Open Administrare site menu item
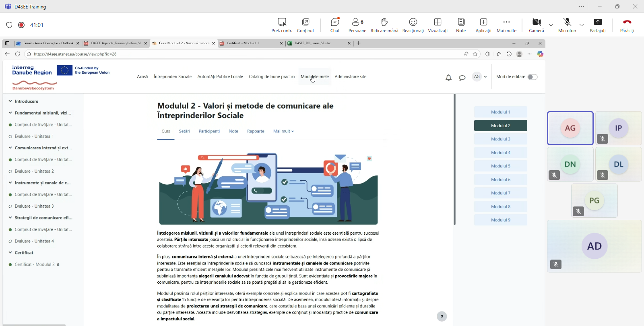This screenshot has width=644, height=326. tap(351, 76)
